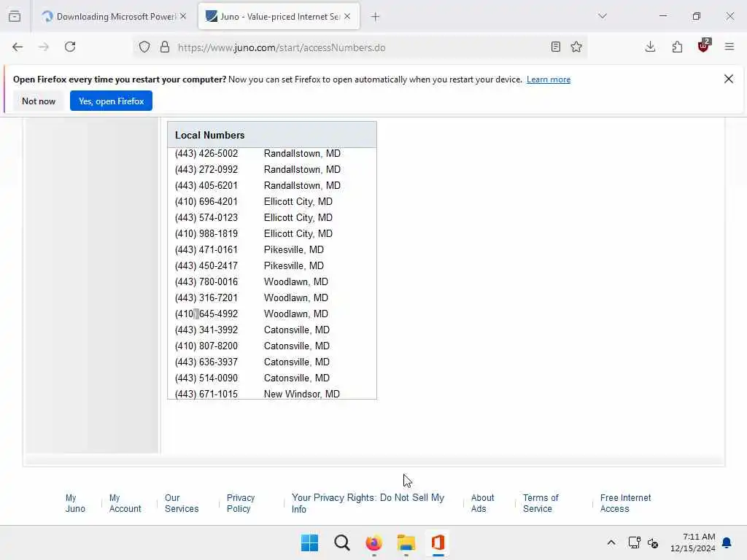Open the uBlock Origin extension
Screen dimensions: 747x560
[x=704, y=46]
